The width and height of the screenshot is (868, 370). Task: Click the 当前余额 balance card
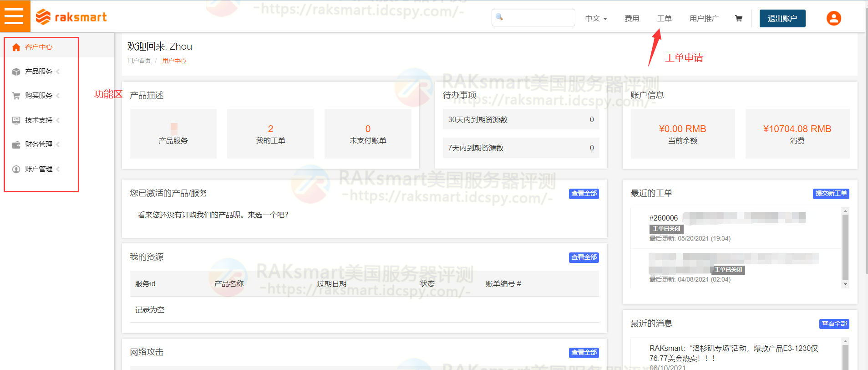[682, 134]
